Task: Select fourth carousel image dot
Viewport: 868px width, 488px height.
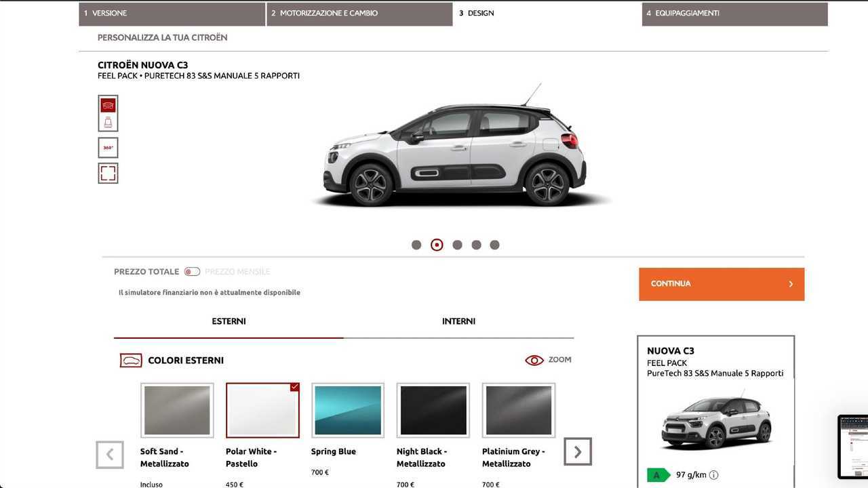Action: click(476, 245)
